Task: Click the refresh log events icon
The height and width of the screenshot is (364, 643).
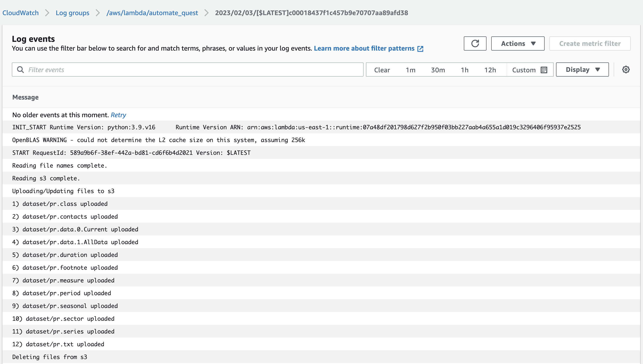Action: [475, 43]
